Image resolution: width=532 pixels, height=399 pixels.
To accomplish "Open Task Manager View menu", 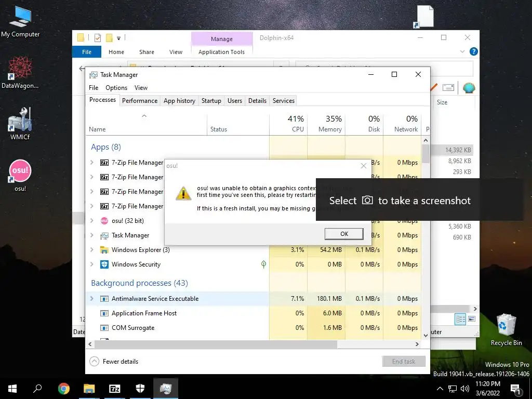I will 141,87.
